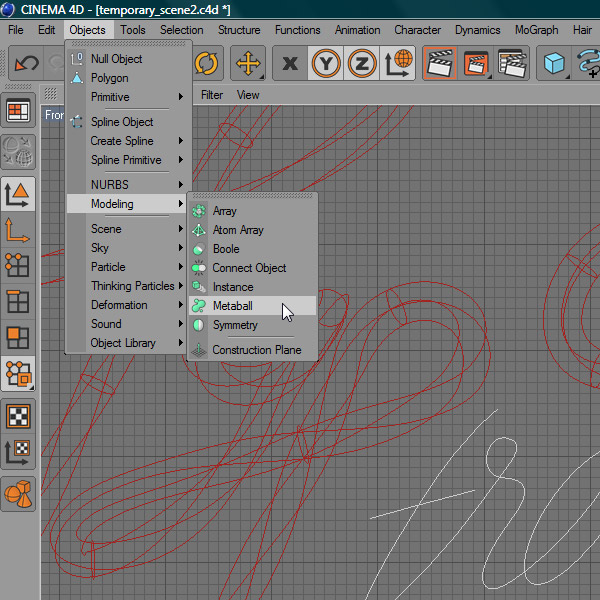This screenshot has height=600, width=600.
Task: Select the Use Polygon tool
Action: [x=18, y=338]
